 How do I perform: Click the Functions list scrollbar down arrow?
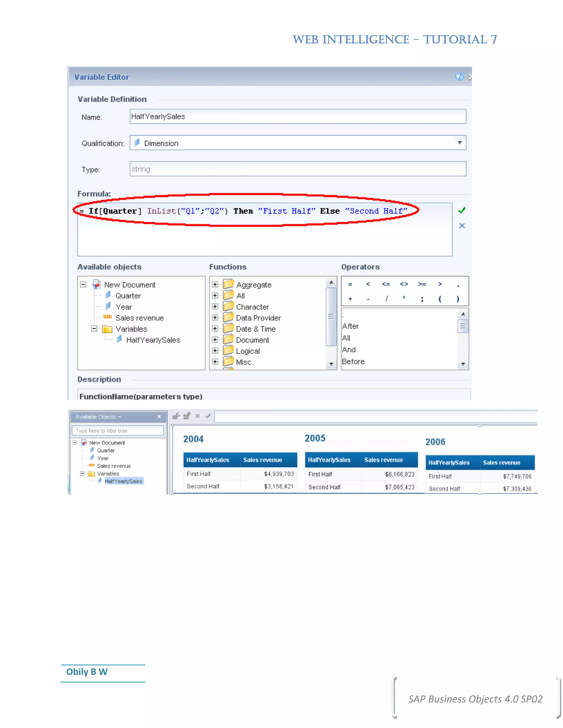(x=331, y=364)
